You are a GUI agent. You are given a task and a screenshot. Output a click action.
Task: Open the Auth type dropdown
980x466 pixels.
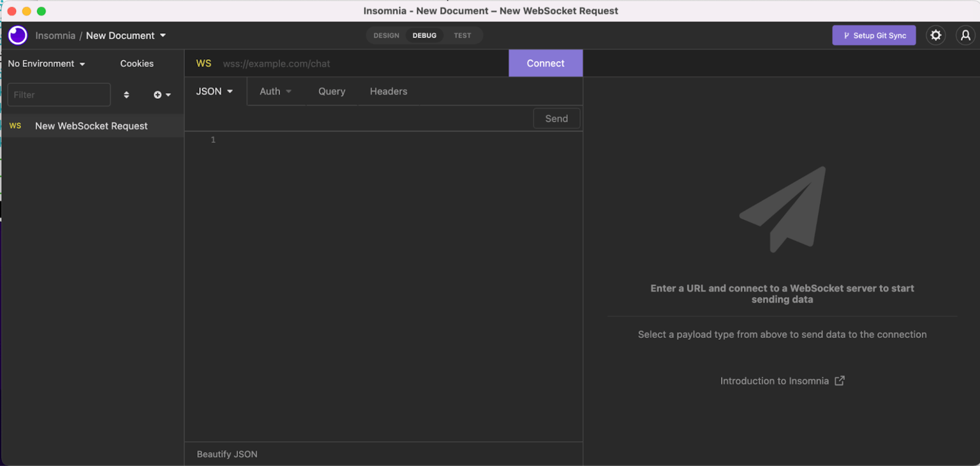coord(275,91)
